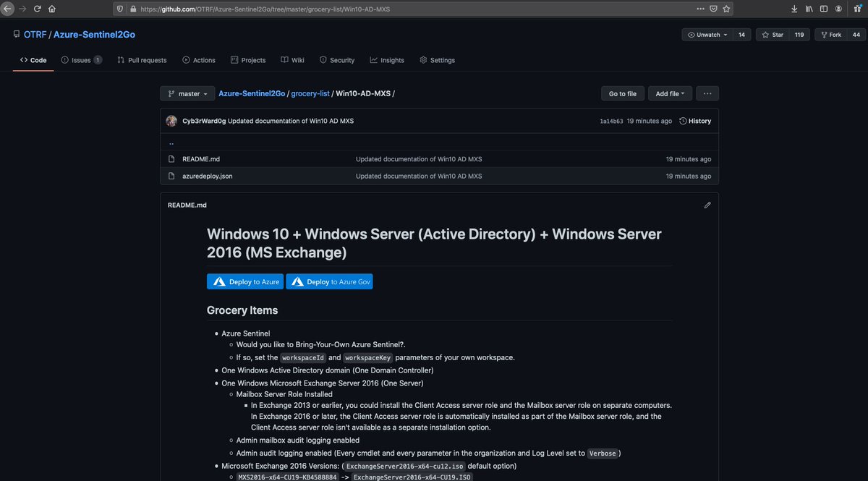Click Azure-Sentinel2Go in the path breadcrumb

click(252, 94)
